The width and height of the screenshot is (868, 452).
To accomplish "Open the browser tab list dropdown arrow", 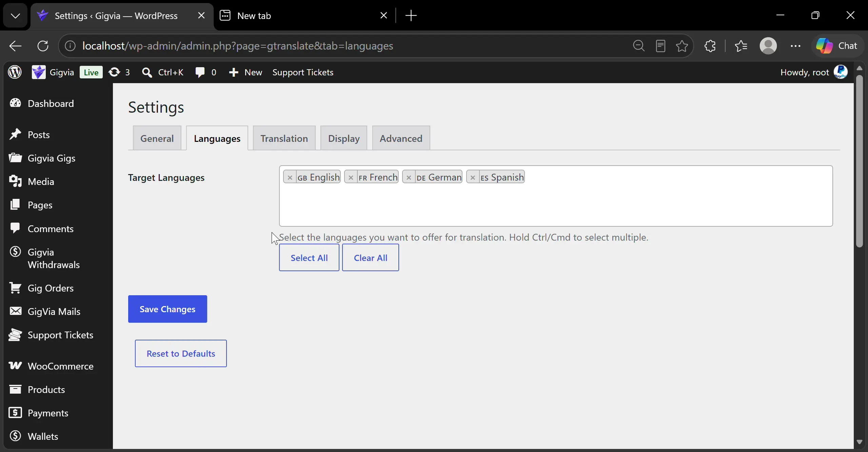I will click(15, 16).
